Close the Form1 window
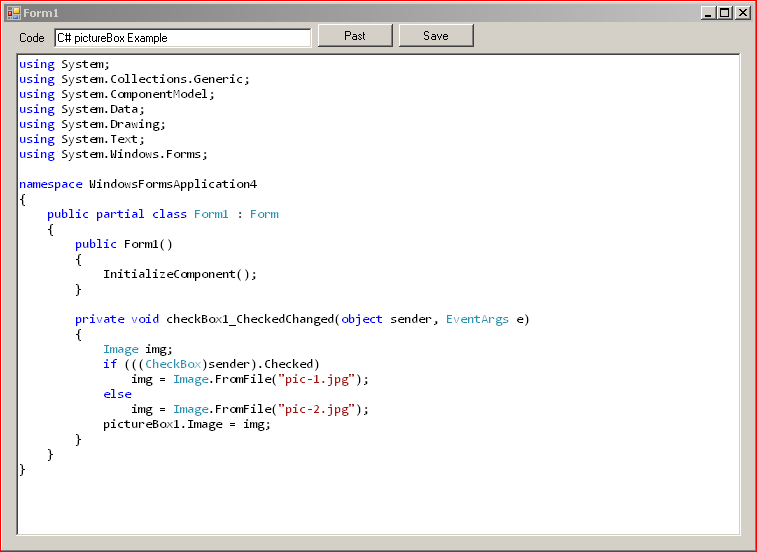Screen dimensions: 757x552 (x=742, y=13)
